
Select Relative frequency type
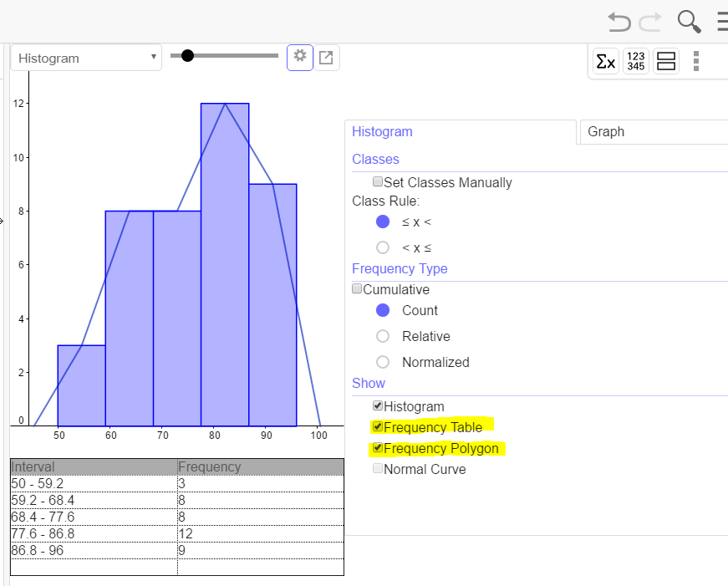(383, 336)
